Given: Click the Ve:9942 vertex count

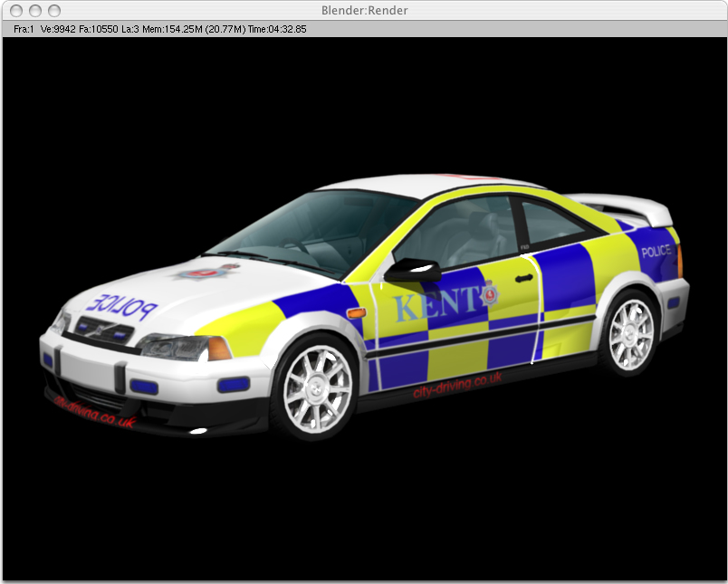Looking at the screenshot, I should click(58, 29).
